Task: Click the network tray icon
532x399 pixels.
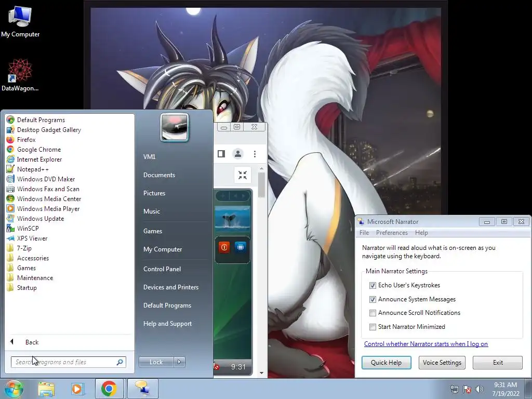Action: pyautogui.click(x=454, y=389)
